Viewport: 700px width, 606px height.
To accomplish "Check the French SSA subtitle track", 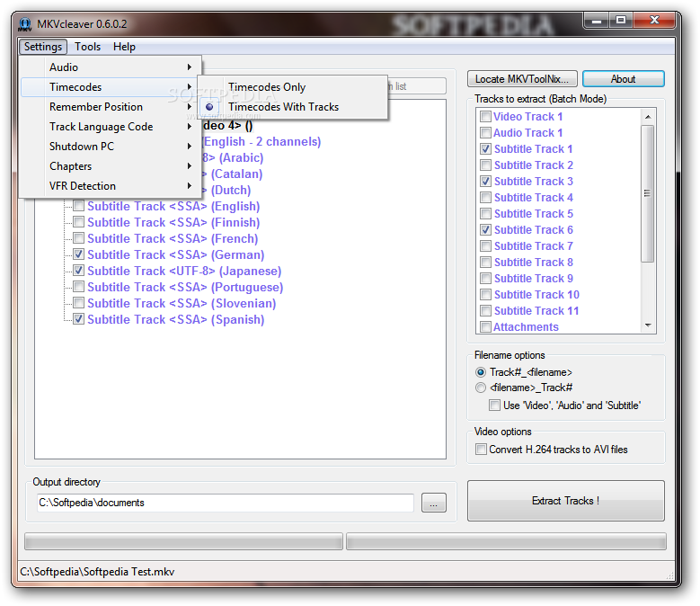I will [x=78, y=238].
